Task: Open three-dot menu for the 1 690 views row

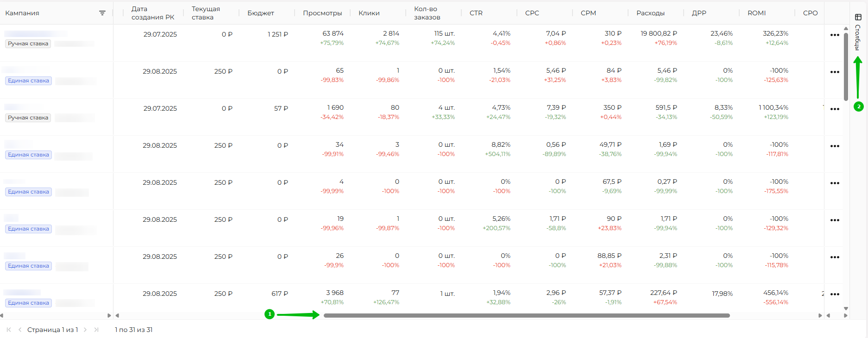Action: pos(835,109)
